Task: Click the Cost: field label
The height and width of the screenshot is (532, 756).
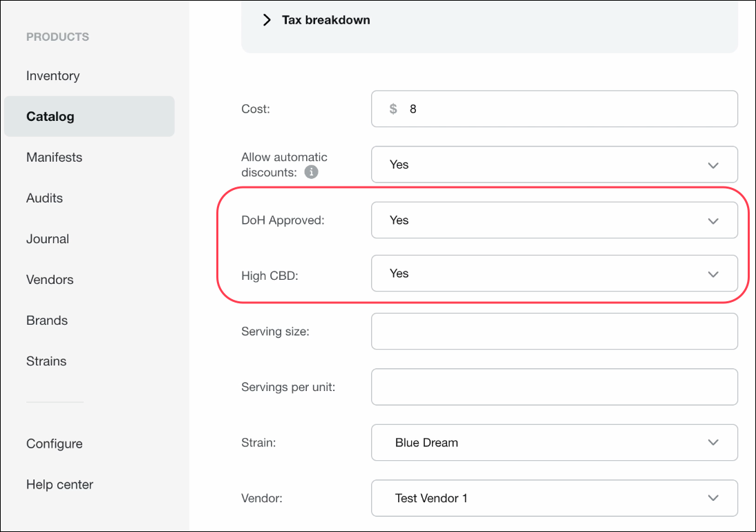Action: (256, 109)
